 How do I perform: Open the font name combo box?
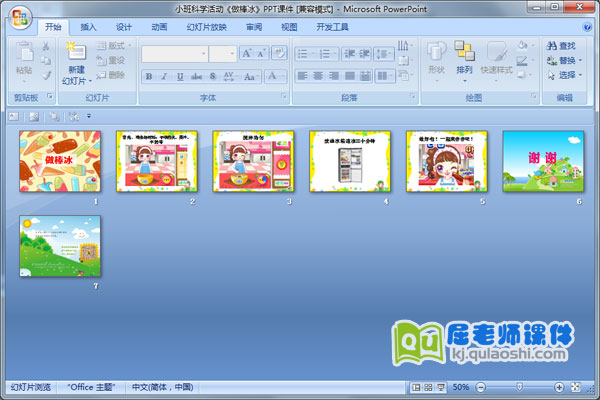[174, 54]
